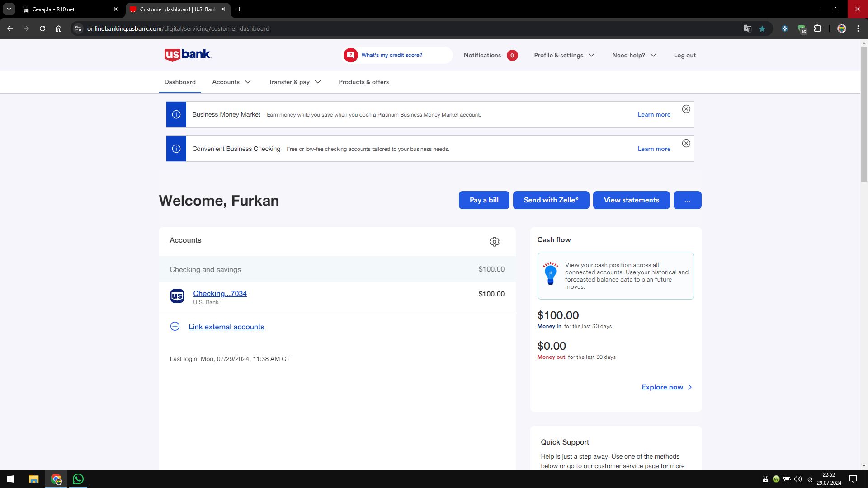
Task: Open File Explorer from the taskbar
Action: 33,479
